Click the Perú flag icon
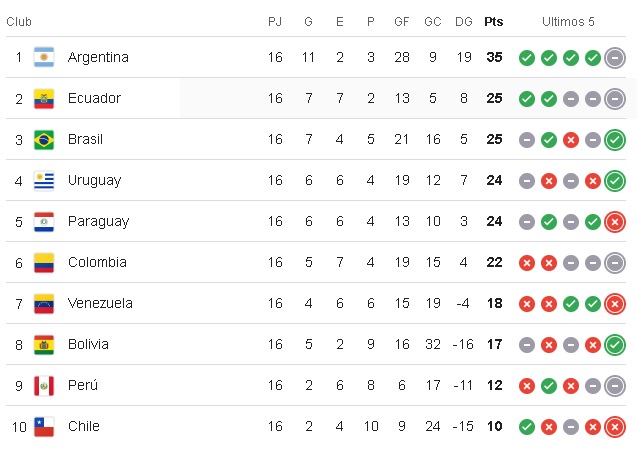The height and width of the screenshot is (457, 637). [x=43, y=386]
